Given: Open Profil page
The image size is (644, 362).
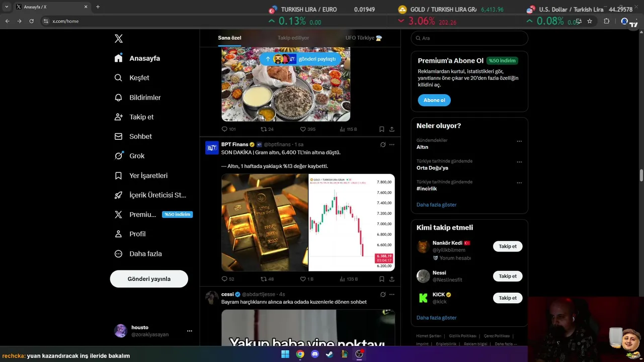Looking at the screenshot, I should click(130, 234).
